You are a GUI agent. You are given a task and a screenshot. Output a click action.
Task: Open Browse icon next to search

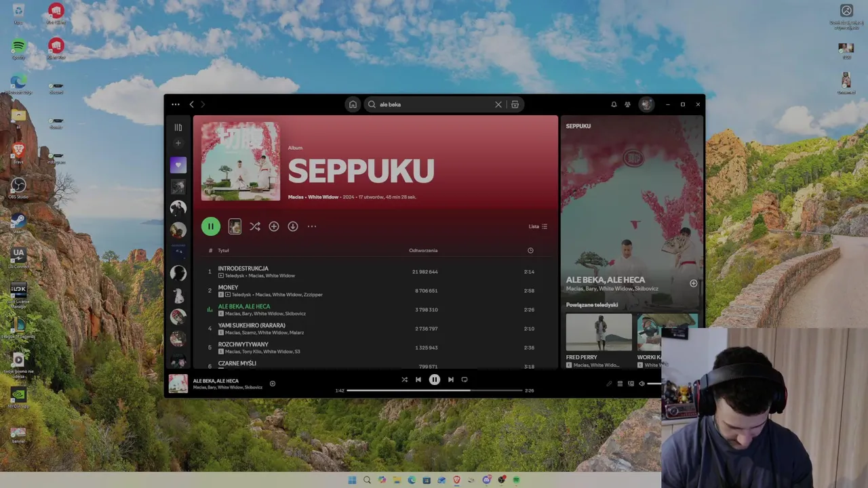pos(515,104)
